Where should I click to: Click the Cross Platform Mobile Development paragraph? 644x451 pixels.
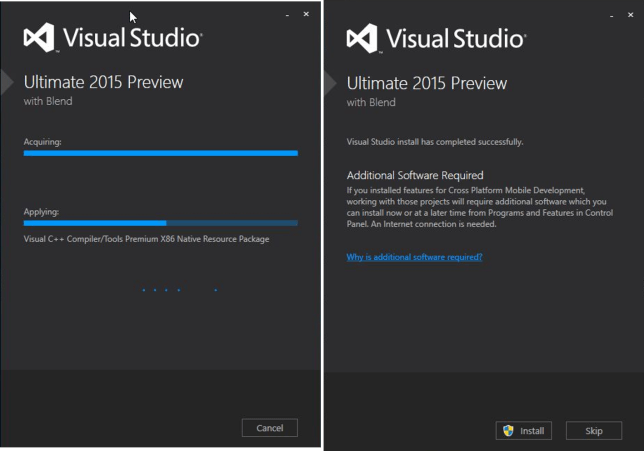tap(480, 207)
